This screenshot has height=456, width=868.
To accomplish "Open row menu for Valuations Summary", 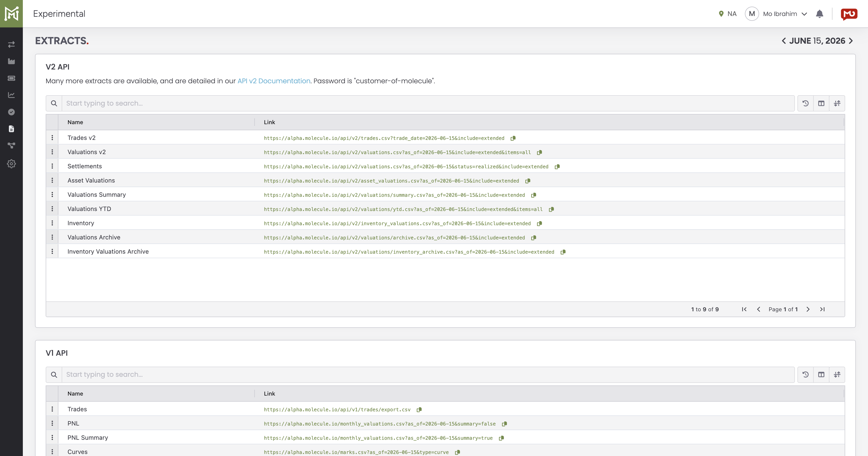I will pos(52,194).
